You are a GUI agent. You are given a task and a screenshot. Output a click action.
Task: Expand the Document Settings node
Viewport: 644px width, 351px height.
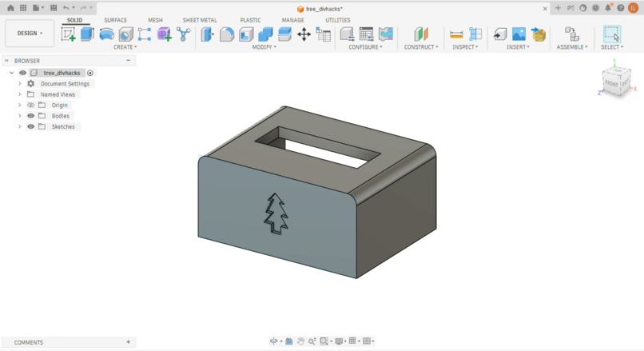click(19, 83)
